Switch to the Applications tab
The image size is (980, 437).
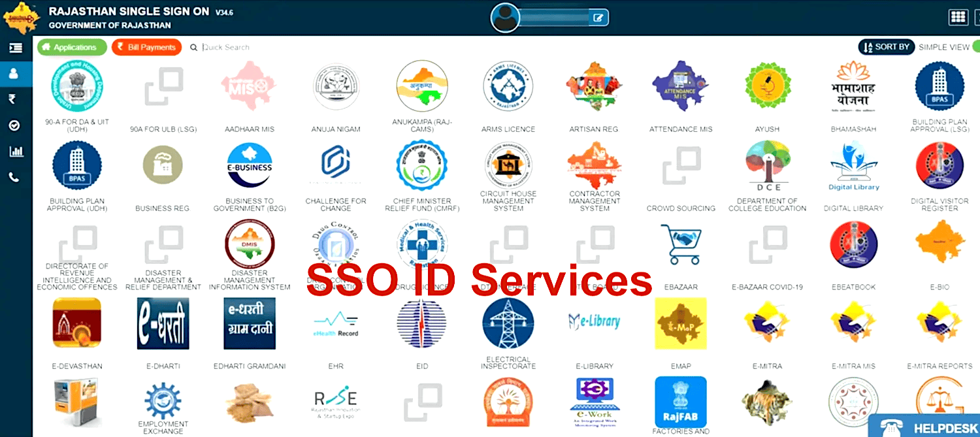coord(72,47)
